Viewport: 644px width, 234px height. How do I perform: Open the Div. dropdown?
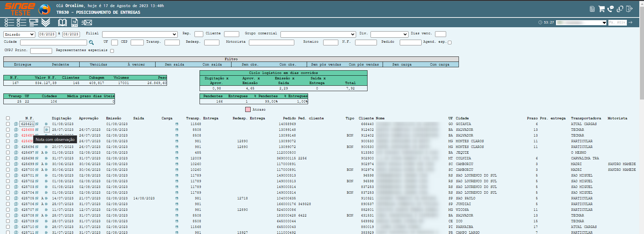389,34
